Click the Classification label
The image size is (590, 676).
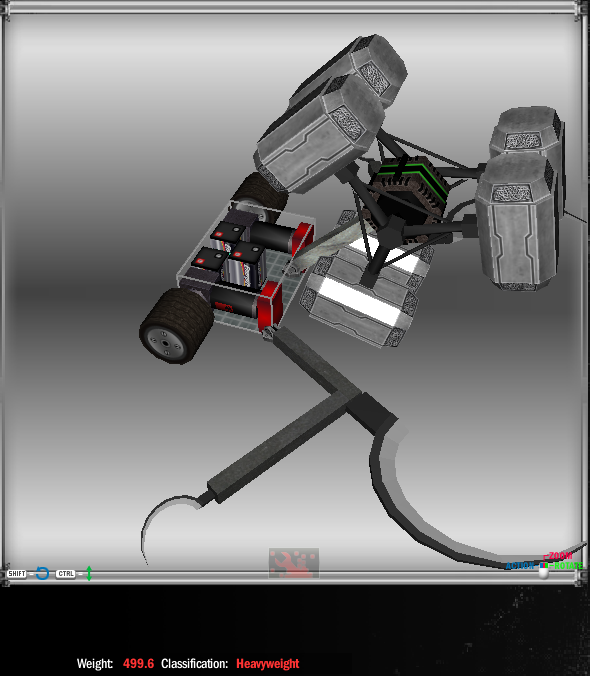(x=194, y=663)
